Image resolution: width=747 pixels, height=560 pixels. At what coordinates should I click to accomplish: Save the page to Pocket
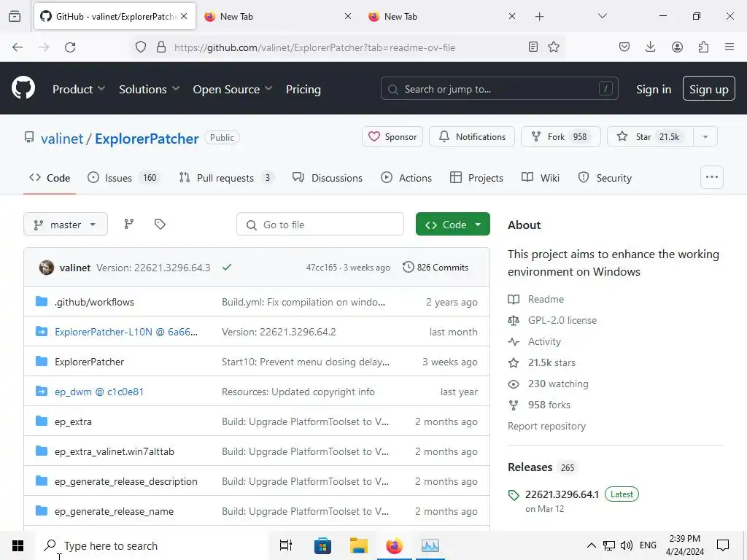click(624, 47)
